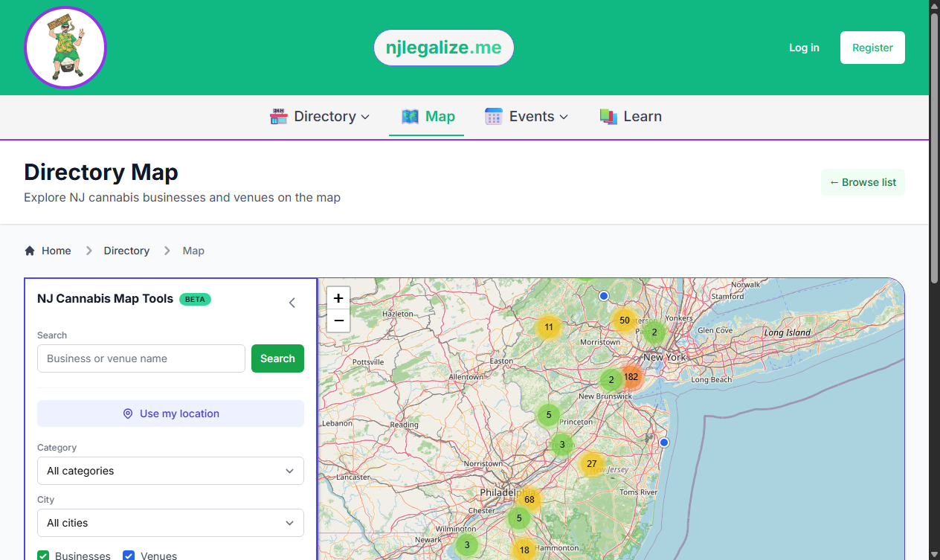This screenshot has height=560, width=940.
Task: Click the Map nav icon
Action: 410,116
